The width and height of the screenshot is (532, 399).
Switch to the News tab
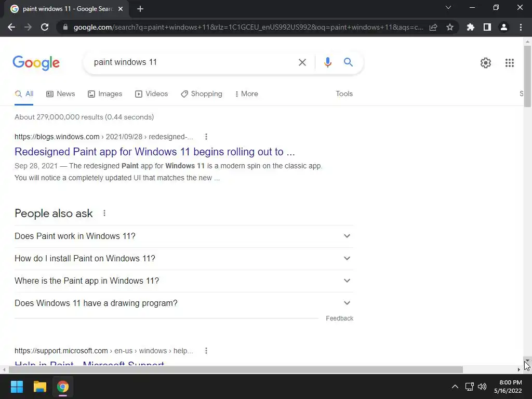click(x=61, y=94)
